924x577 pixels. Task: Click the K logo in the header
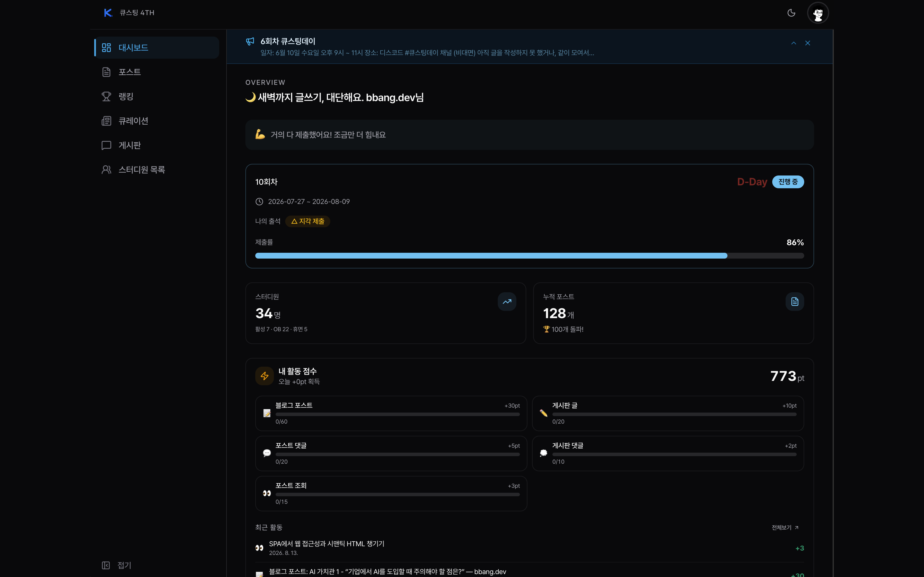point(108,13)
